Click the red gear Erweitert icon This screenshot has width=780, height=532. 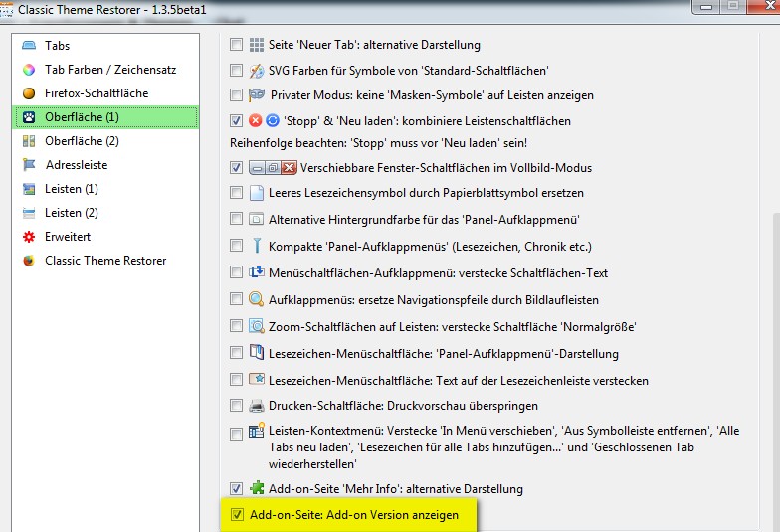click(x=29, y=237)
